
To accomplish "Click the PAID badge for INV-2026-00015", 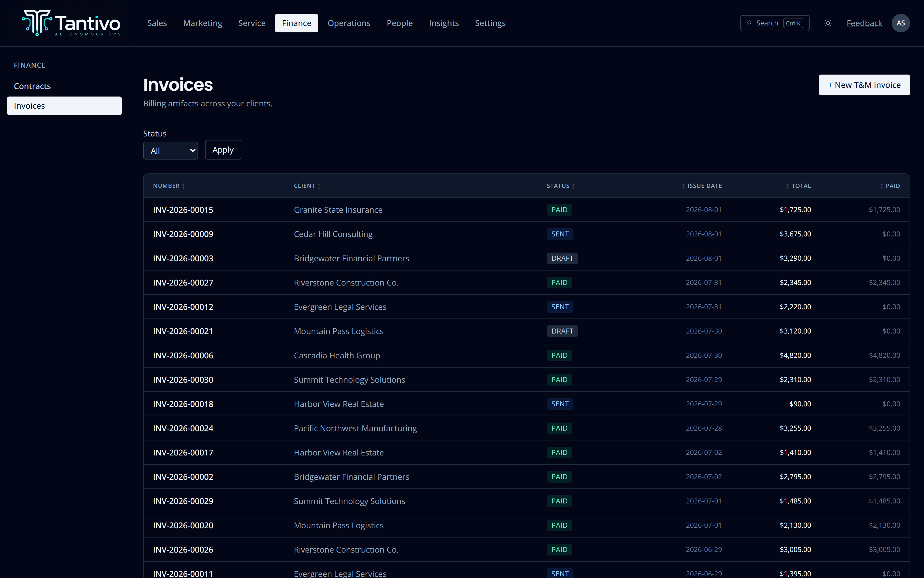I will tap(559, 210).
